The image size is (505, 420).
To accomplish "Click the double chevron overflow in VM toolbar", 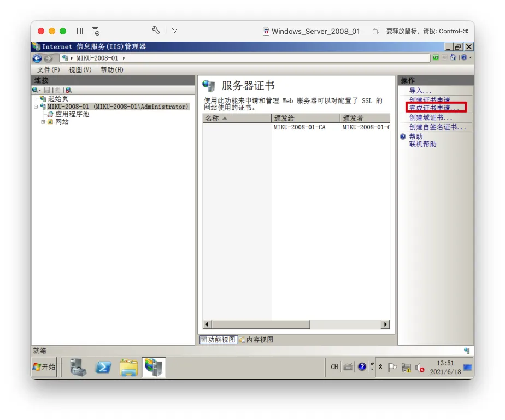I will tap(174, 30).
